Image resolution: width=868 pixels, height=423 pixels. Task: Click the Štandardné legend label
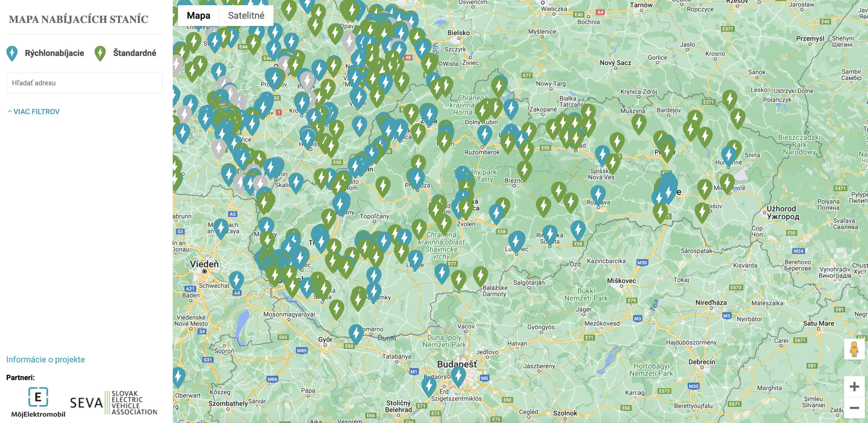(135, 53)
